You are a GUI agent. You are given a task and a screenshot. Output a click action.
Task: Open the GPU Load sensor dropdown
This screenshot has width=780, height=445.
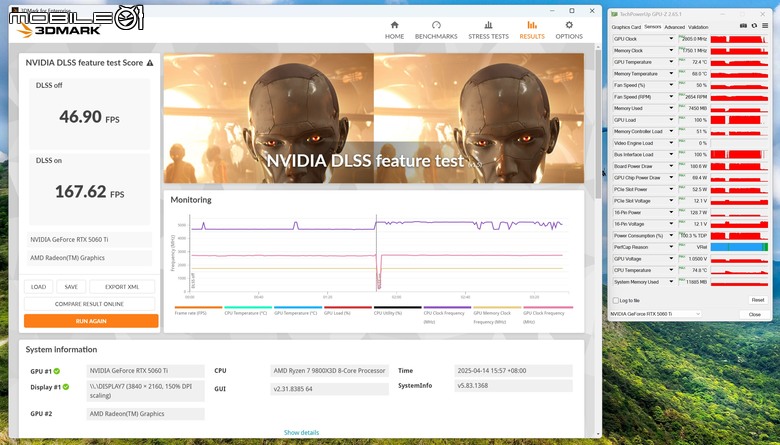pyautogui.click(x=671, y=120)
